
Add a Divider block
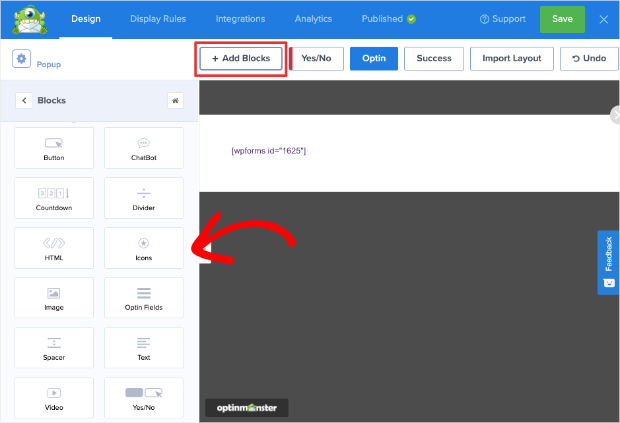click(144, 198)
